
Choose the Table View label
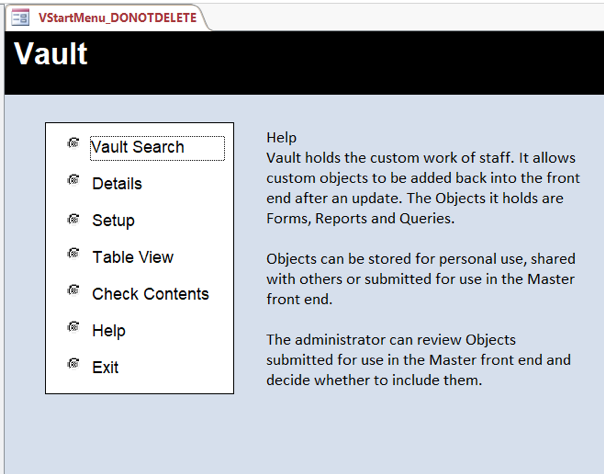click(x=132, y=257)
